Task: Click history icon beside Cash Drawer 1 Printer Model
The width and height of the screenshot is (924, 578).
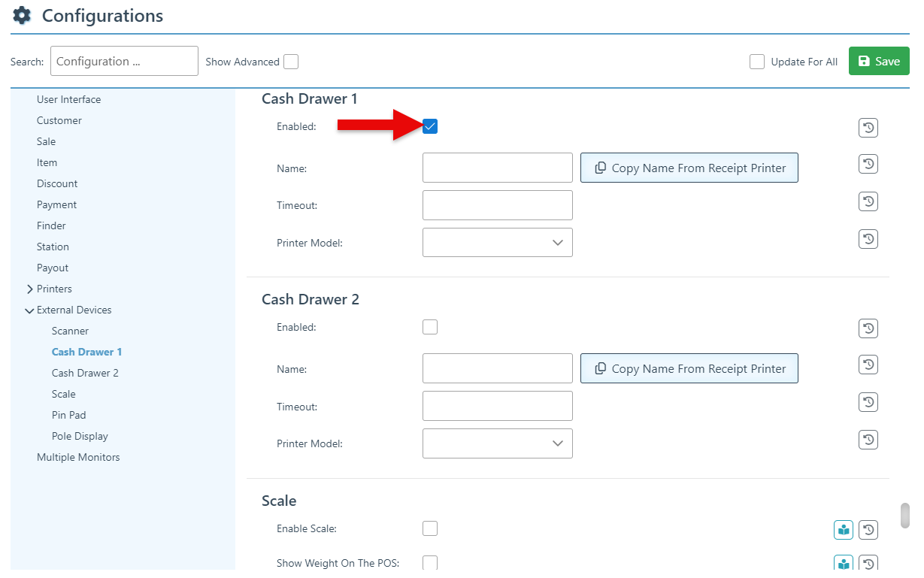Action: 868,239
